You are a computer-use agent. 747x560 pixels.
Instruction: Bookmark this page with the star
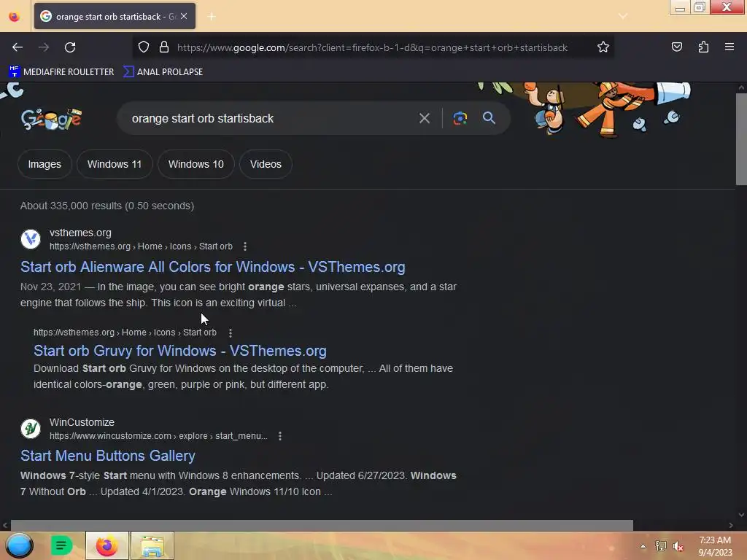(603, 47)
